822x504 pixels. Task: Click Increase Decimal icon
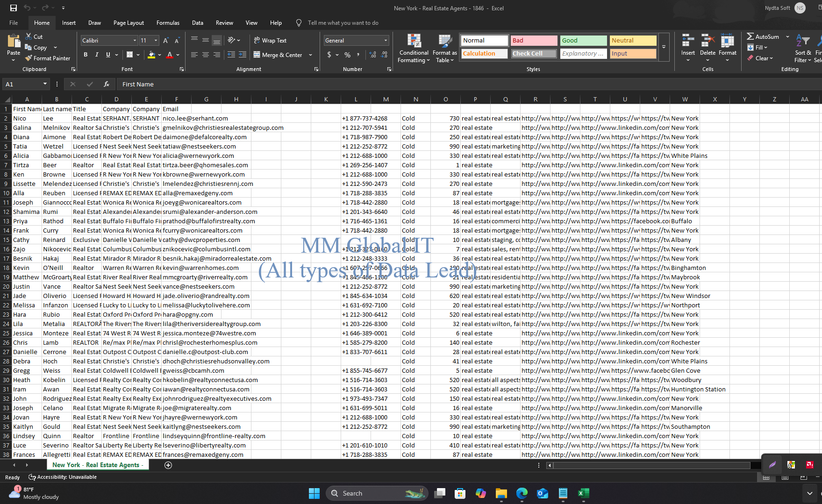(x=372, y=55)
